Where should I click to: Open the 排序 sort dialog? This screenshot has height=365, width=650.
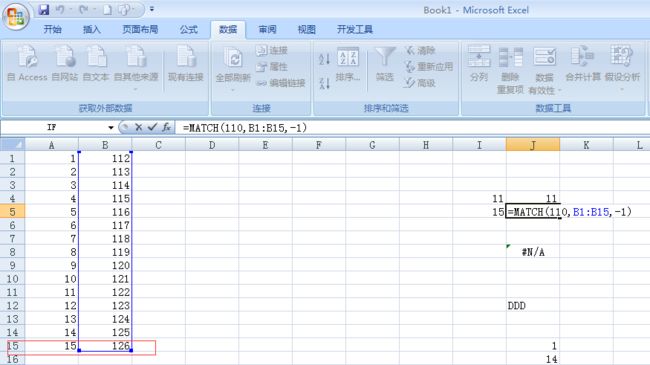[348, 64]
